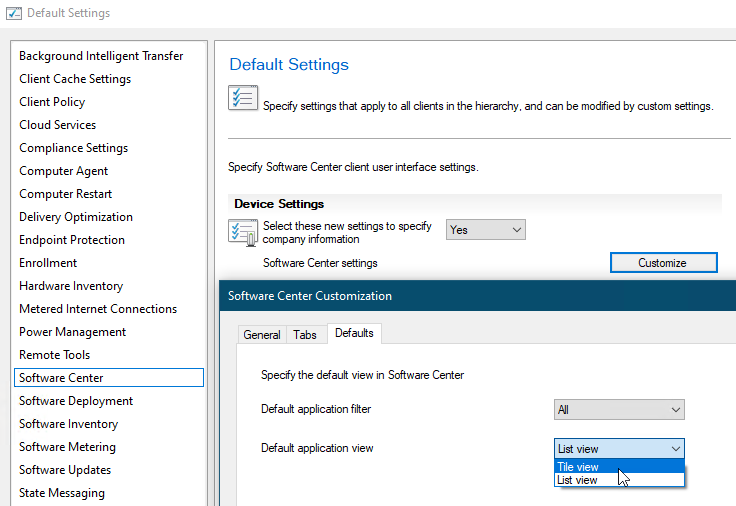This screenshot has width=736, height=506.
Task: Click the checklist icon under Default Settings heading
Action: pos(243,99)
